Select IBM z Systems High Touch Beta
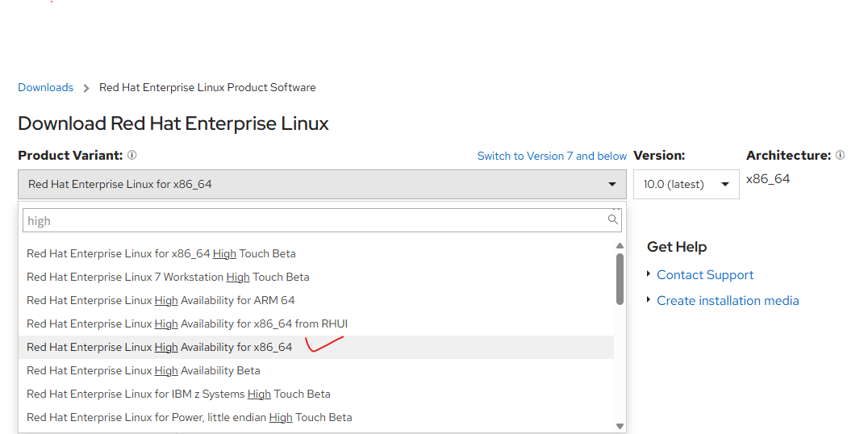 click(x=315, y=394)
